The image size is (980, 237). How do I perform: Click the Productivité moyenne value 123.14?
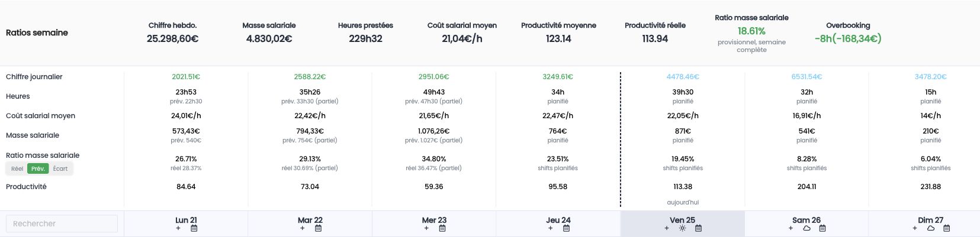[x=558, y=38]
